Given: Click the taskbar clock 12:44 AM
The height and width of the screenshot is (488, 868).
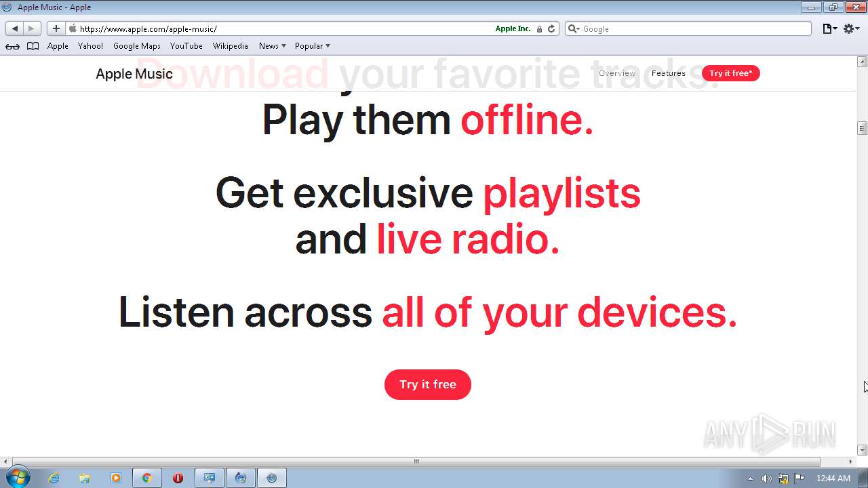Looking at the screenshot, I should 833,479.
